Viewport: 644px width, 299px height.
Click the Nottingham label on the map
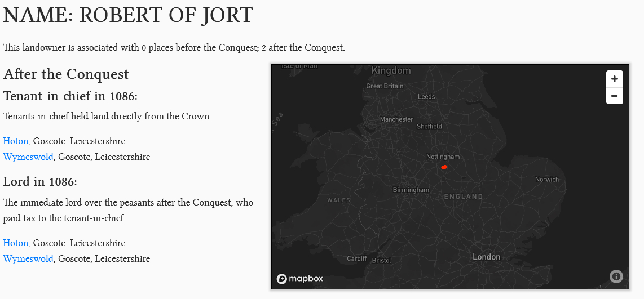point(443,157)
